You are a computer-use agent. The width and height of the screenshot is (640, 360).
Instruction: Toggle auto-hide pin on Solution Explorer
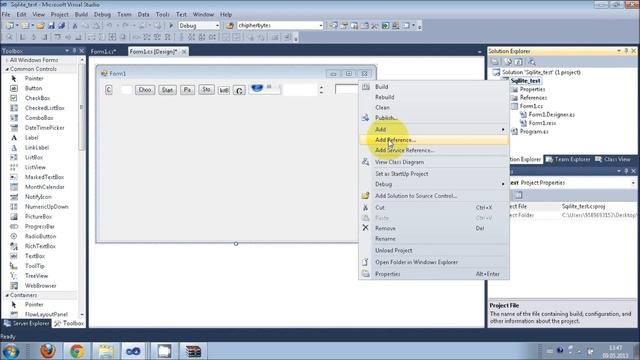coord(626,51)
